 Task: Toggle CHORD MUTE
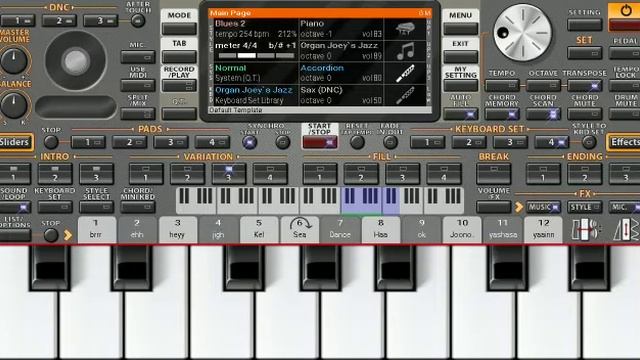pos(584,114)
